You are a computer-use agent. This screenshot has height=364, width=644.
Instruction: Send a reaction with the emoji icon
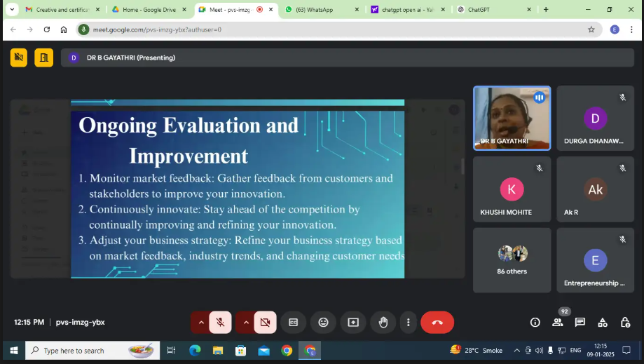pos(323,322)
